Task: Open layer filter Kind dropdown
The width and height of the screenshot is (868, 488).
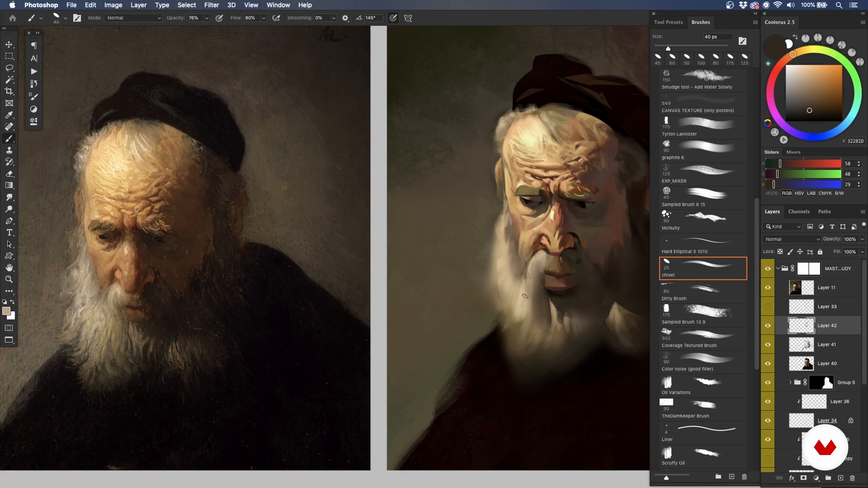Action: tap(782, 227)
